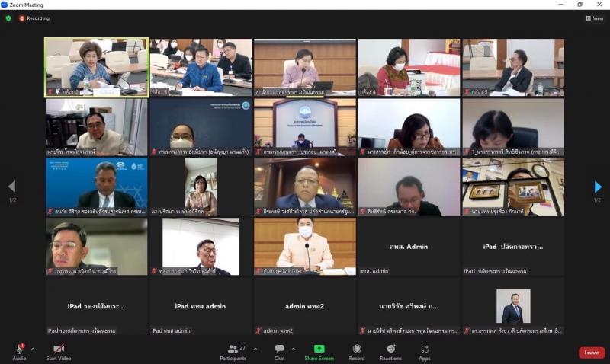
Task: Unmute using the Audio microphone icon
Action: click(20, 349)
